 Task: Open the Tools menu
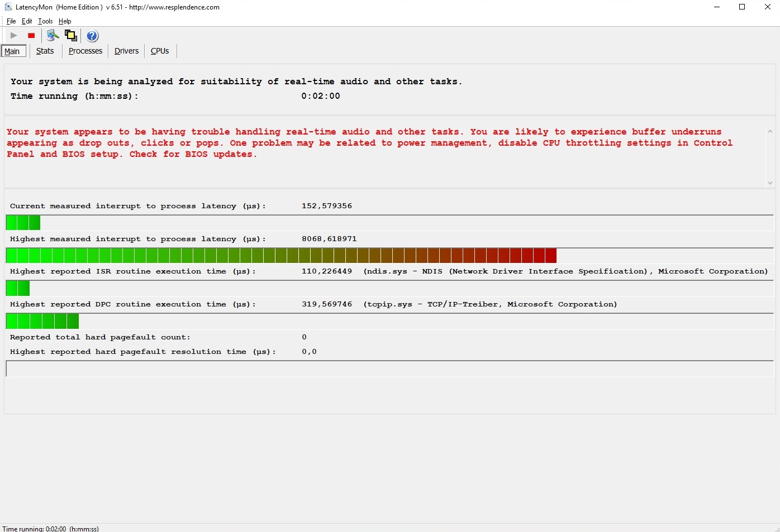45,21
